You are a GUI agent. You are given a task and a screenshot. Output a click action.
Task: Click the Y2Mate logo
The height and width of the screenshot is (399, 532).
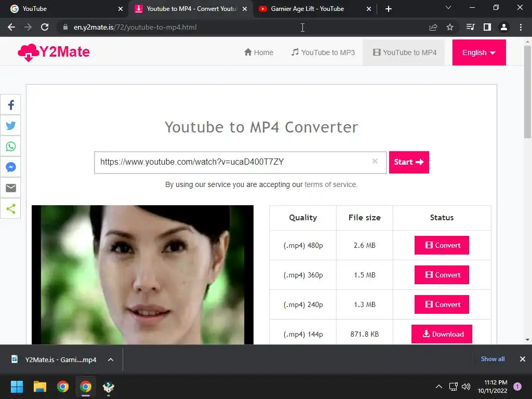click(x=54, y=52)
